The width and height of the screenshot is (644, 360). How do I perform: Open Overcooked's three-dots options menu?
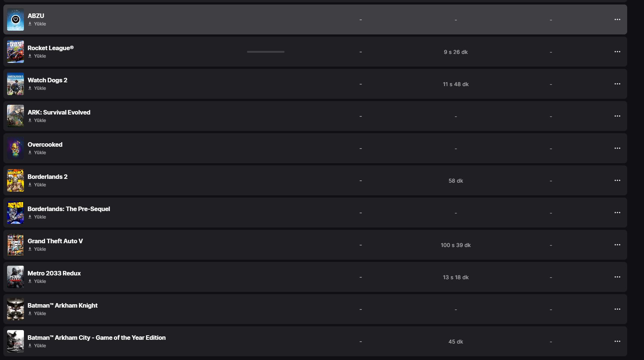click(x=617, y=148)
